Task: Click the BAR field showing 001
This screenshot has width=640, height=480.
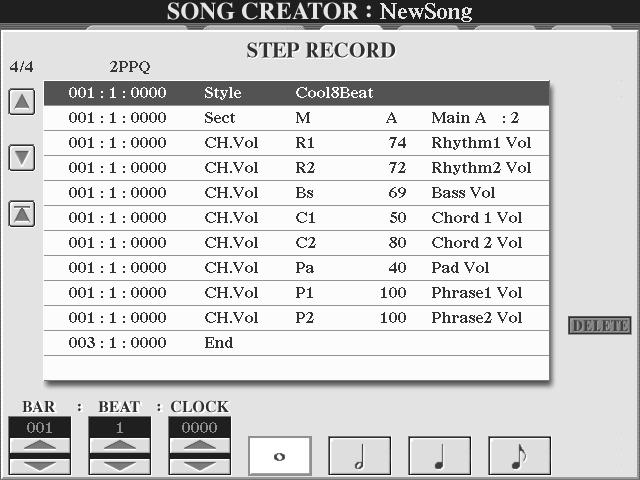Action: click(x=40, y=427)
